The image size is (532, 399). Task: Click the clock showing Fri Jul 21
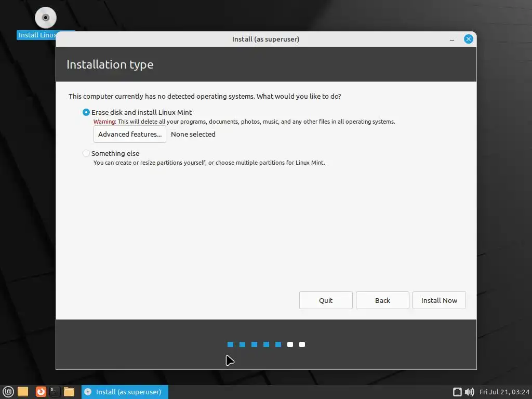click(x=504, y=392)
